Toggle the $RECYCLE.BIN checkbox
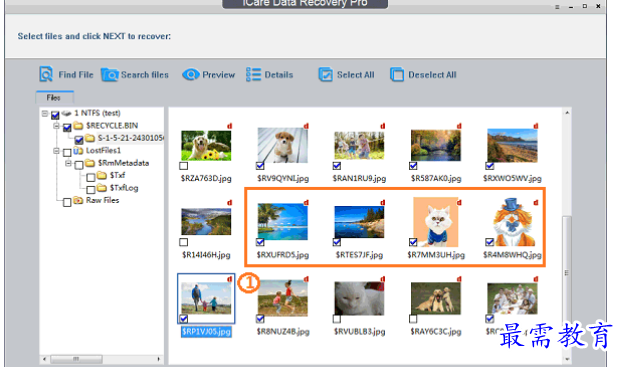The height and width of the screenshot is (367, 621). [67, 127]
